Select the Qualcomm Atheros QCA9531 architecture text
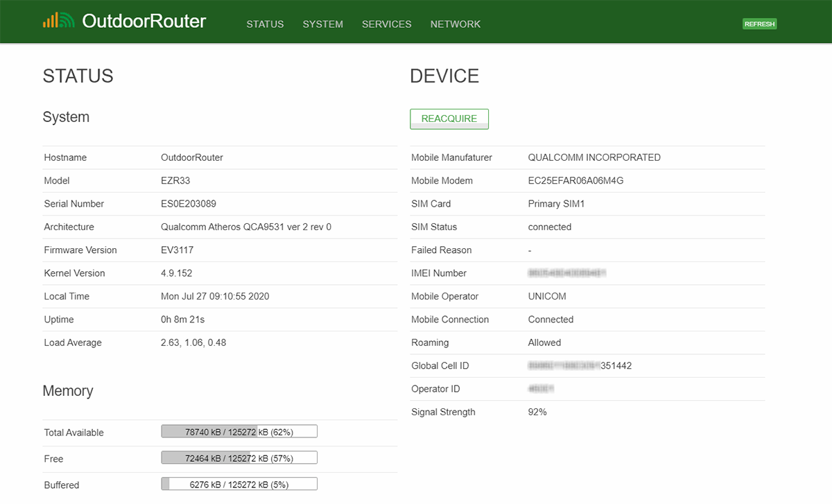The height and width of the screenshot is (504, 832). click(246, 227)
